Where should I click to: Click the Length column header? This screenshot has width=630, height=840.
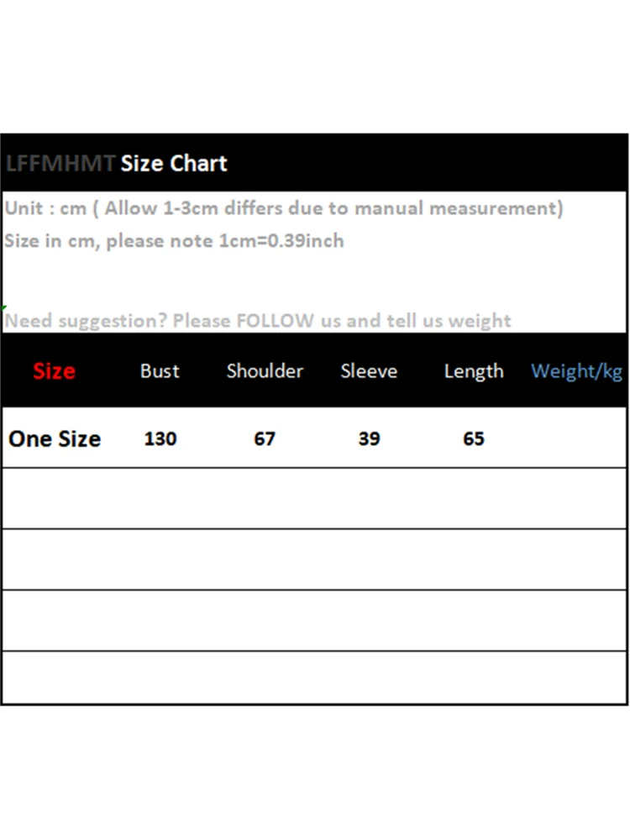pyautogui.click(x=474, y=371)
